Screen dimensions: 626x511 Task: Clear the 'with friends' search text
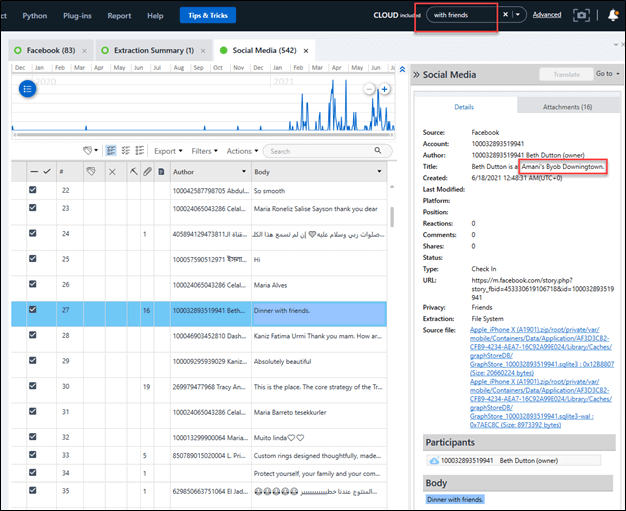click(506, 15)
